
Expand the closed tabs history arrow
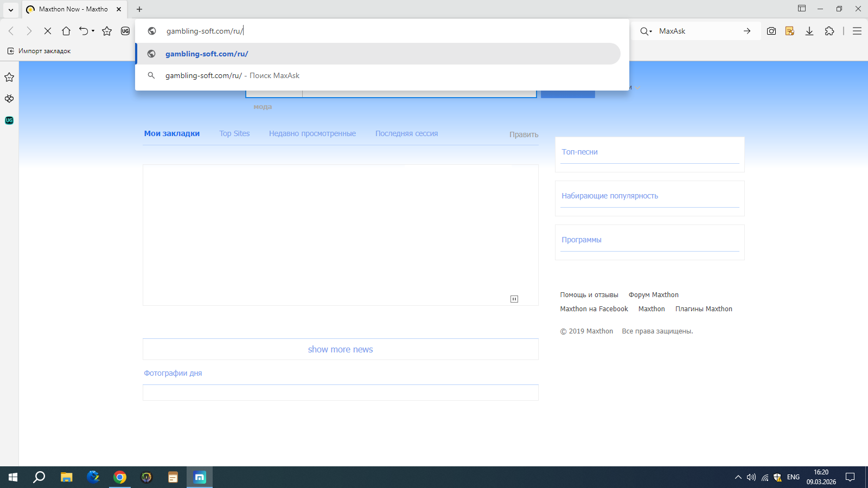pos(93,31)
